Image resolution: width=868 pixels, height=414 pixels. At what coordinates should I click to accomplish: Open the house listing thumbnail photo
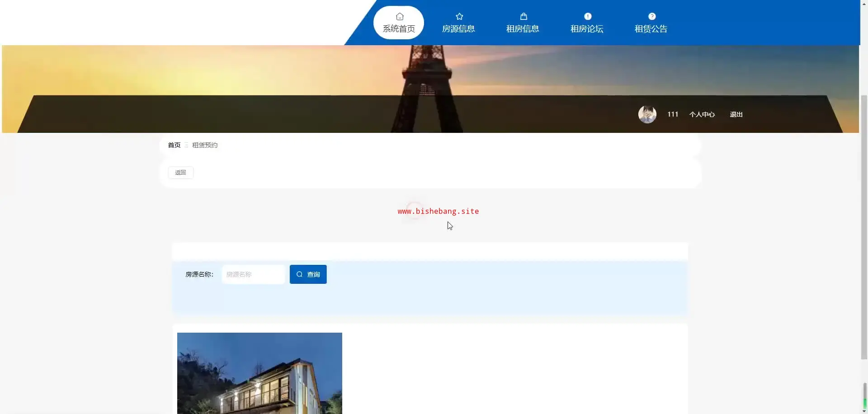click(259, 373)
